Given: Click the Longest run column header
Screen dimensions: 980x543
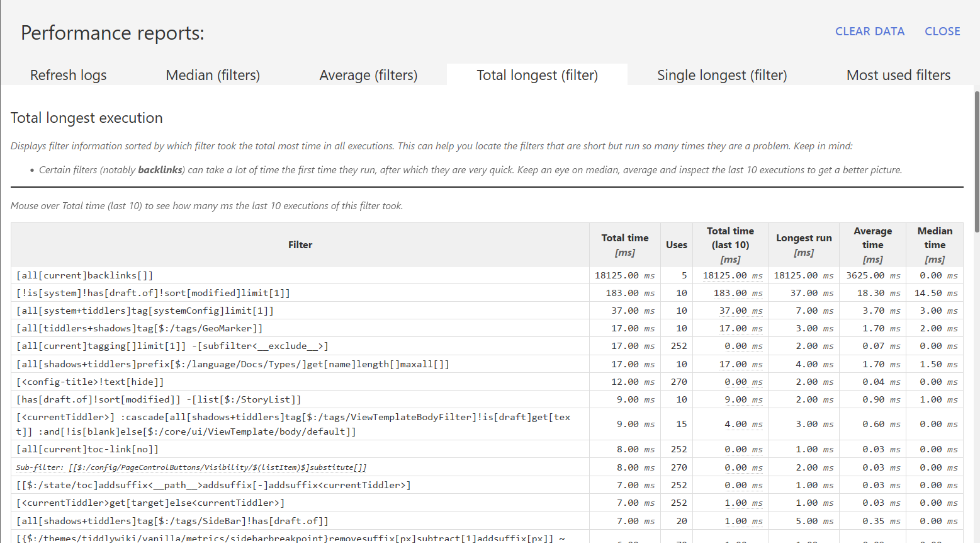Looking at the screenshot, I should point(803,245).
